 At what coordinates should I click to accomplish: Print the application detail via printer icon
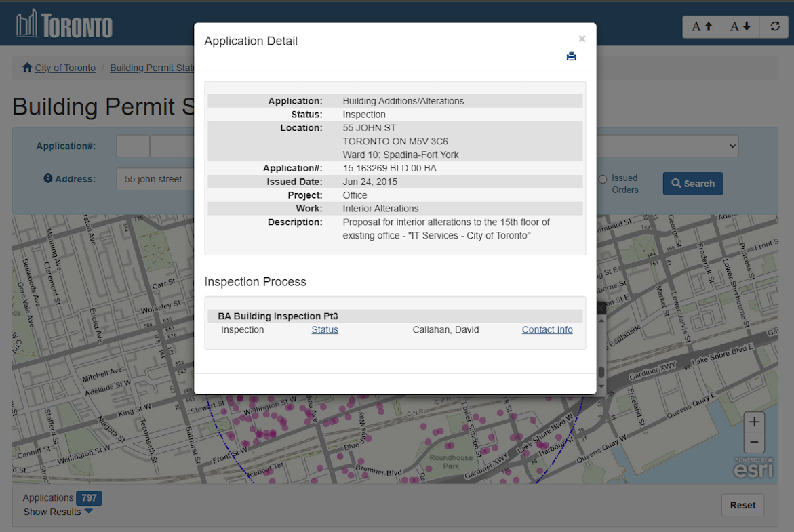(x=571, y=56)
